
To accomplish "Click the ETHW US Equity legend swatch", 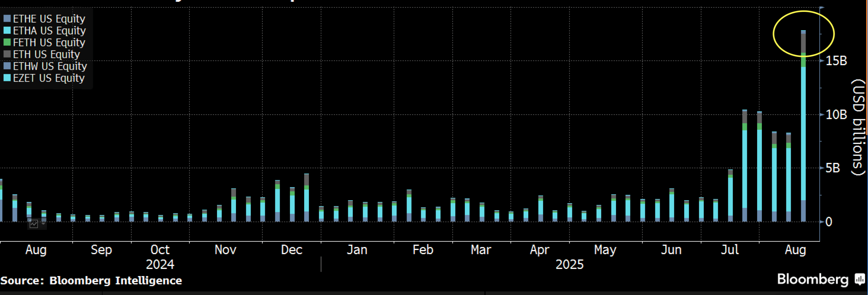I will point(7,66).
